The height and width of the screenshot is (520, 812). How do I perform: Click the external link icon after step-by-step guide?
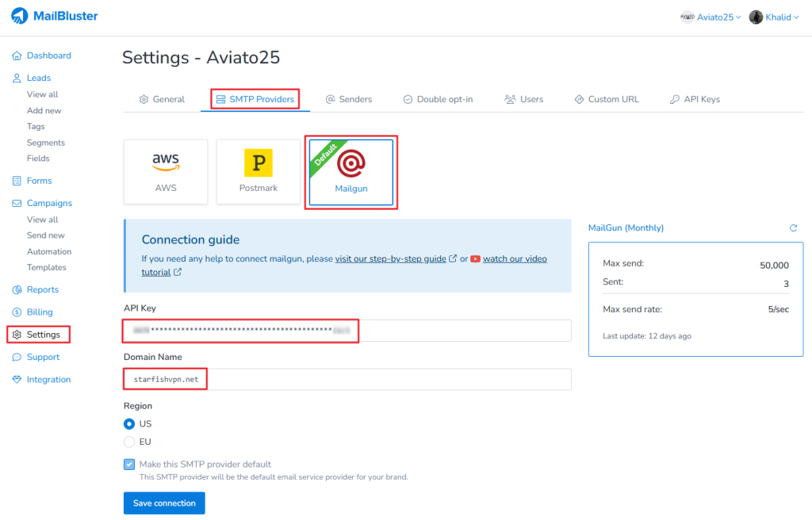[453, 258]
